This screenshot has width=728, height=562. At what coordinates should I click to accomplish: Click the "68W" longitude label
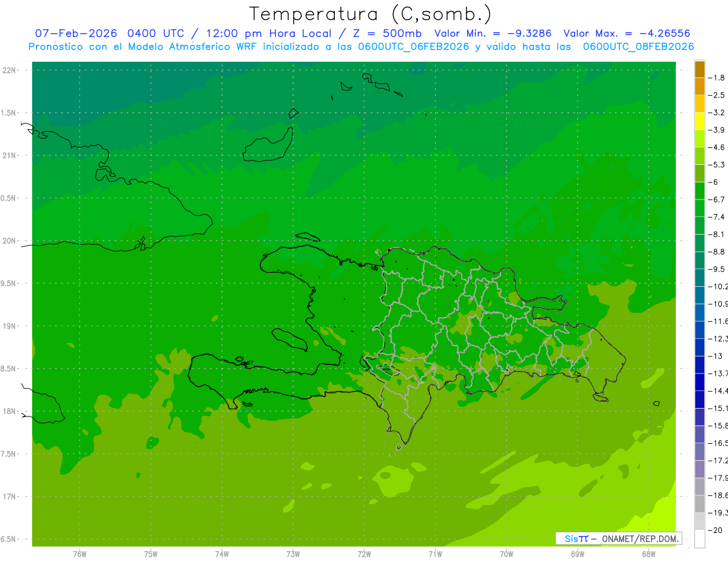tap(649, 554)
